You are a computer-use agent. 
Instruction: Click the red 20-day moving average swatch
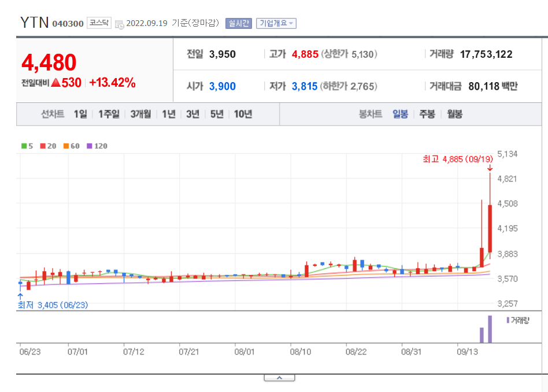[43, 146]
